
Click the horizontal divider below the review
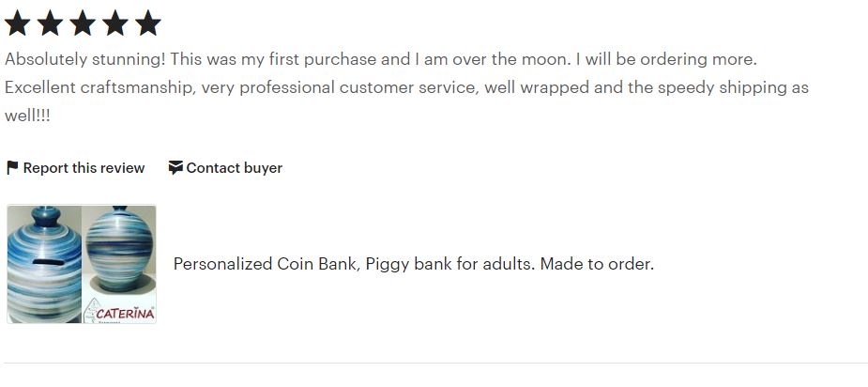pyautogui.click(x=435, y=363)
